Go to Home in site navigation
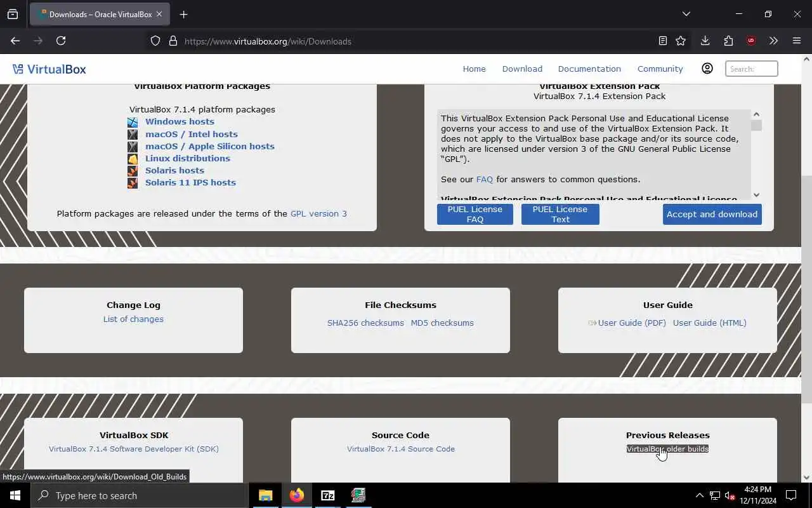Viewport: 812px width, 508px height. point(474,69)
